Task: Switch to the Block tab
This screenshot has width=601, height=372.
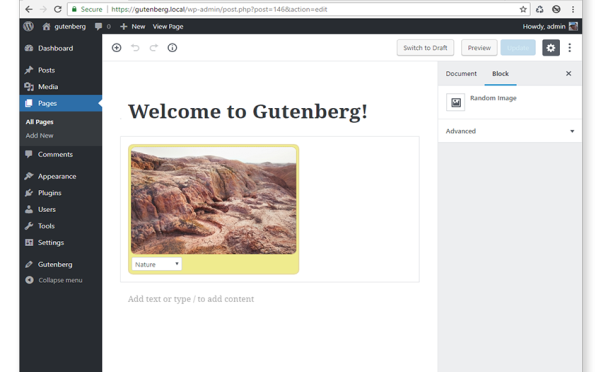Action: pyautogui.click(x=500, y=74)
